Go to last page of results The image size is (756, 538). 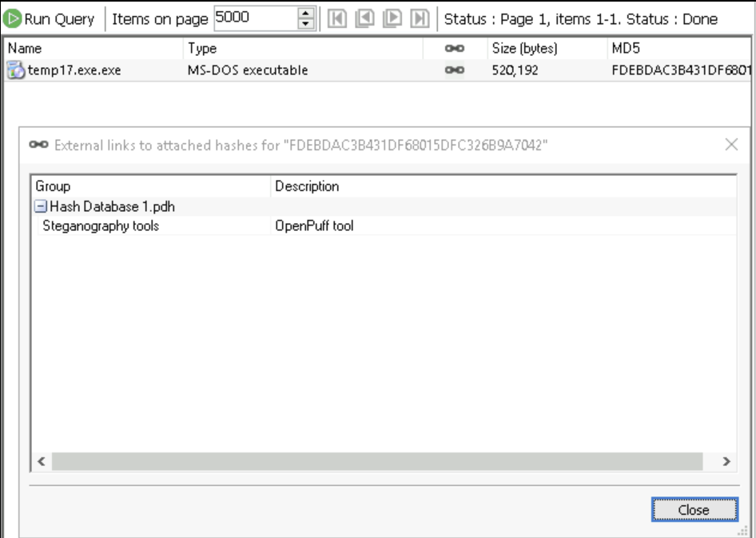coord(420,19)
